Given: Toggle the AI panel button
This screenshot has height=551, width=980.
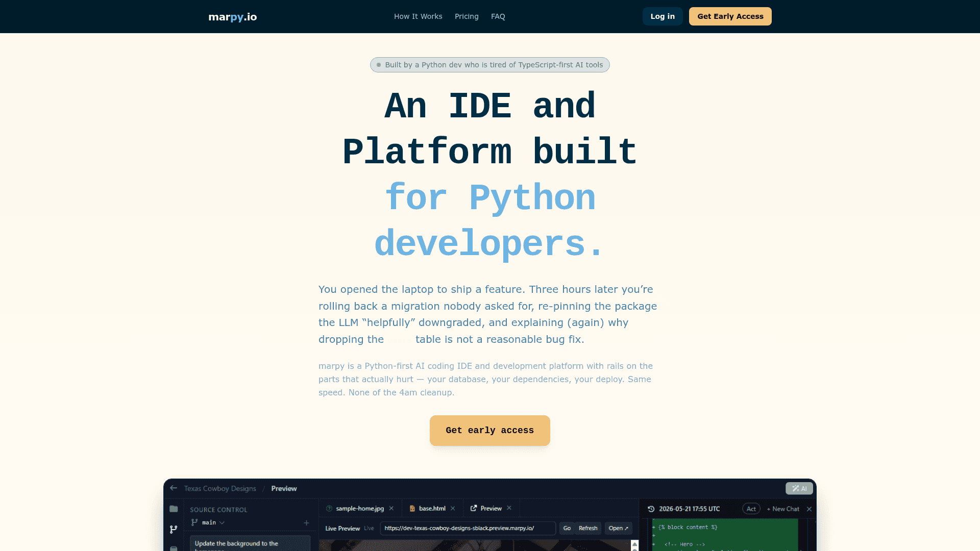Looking at the screenshot, I should tap(799, 489).
